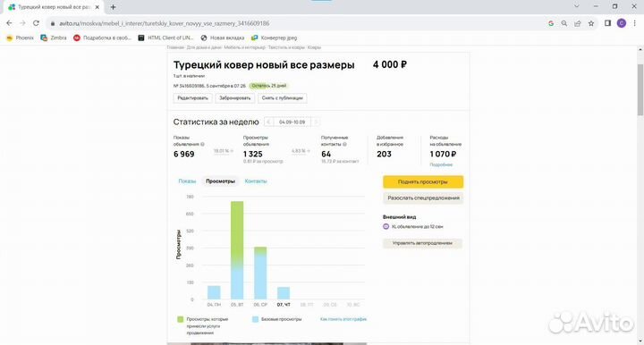The image size is (644, 345).
Task: Click the Главная breadcrumb link
Action: click(175, 47)
